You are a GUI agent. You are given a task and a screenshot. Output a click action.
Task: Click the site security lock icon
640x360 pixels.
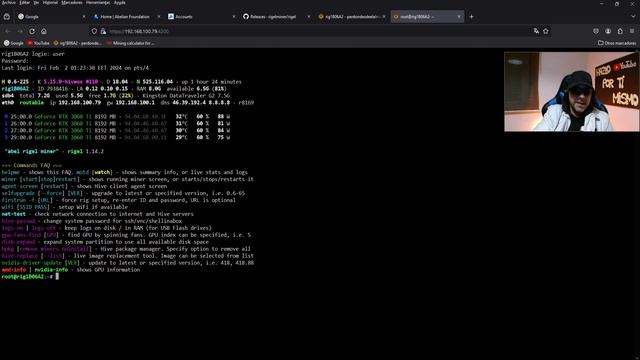tap(103, 31)
